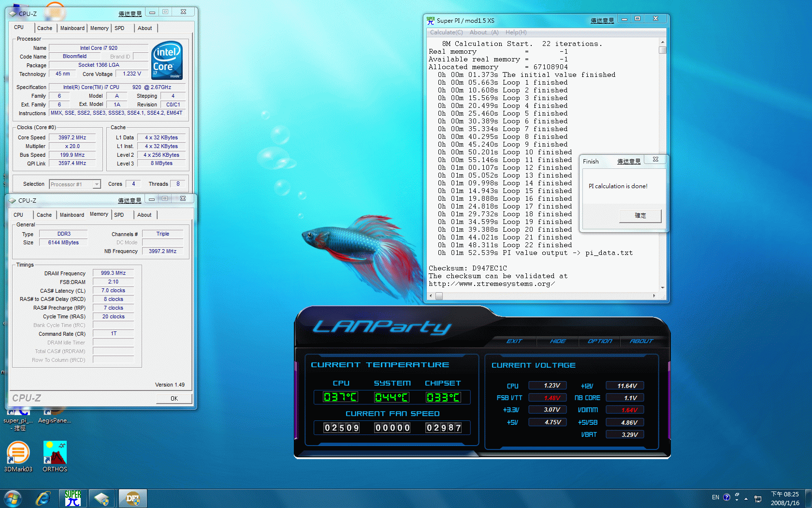This screenshot has height=508, width=812.
Task: Open the DFI taskbar icon
Action: [x=132, y=498]
